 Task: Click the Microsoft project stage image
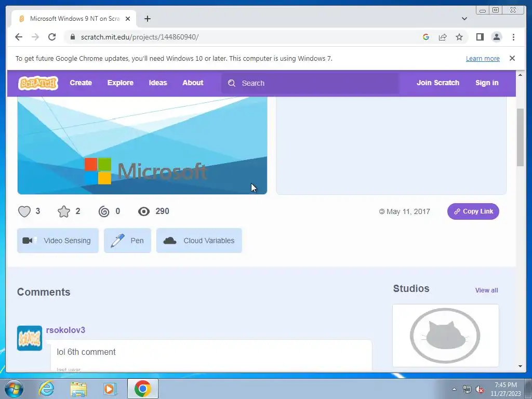[x=142, y=145]
